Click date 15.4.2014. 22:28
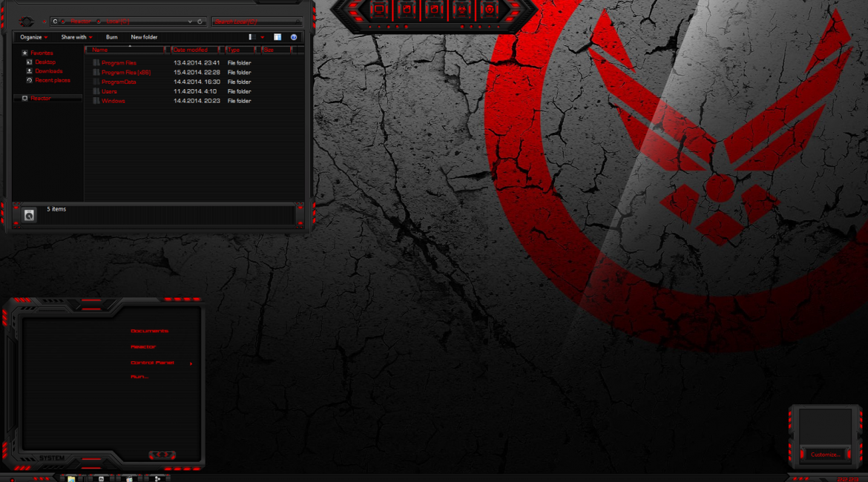Image resolution: width=868 pixels, height=482 pixels. click(x=197, y=72)
